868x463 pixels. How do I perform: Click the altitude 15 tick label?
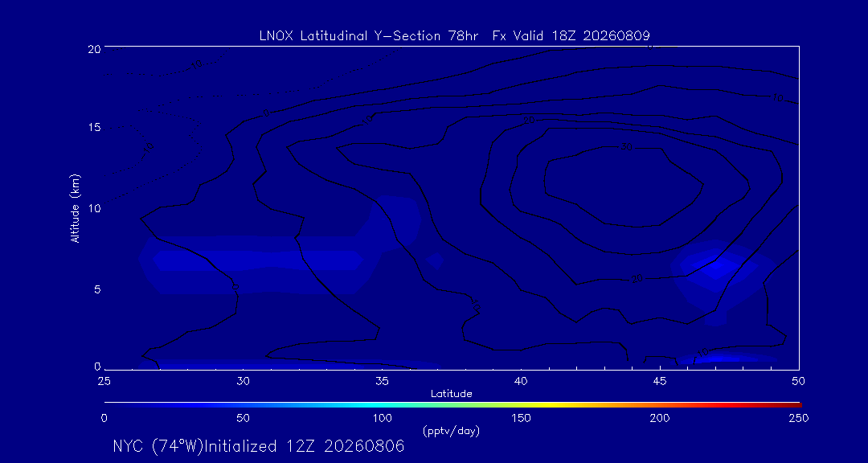pos(93,127)
